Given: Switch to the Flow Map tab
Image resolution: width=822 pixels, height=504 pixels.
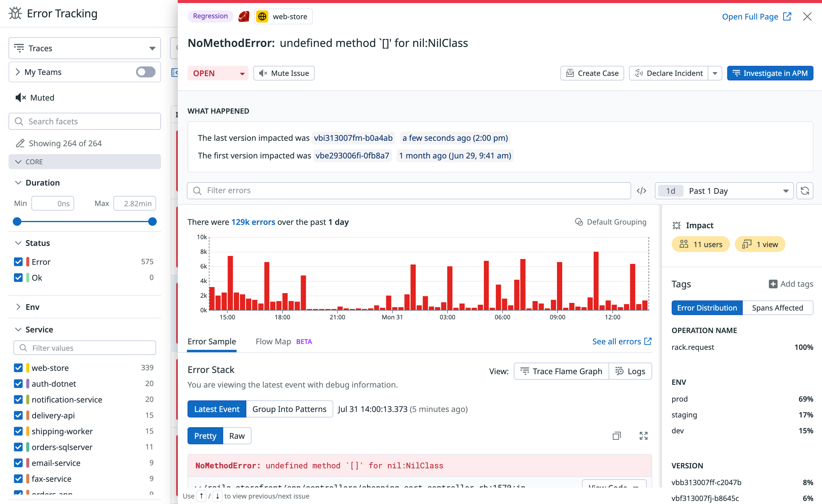Looking at the screenshot, I should point(273,341).
